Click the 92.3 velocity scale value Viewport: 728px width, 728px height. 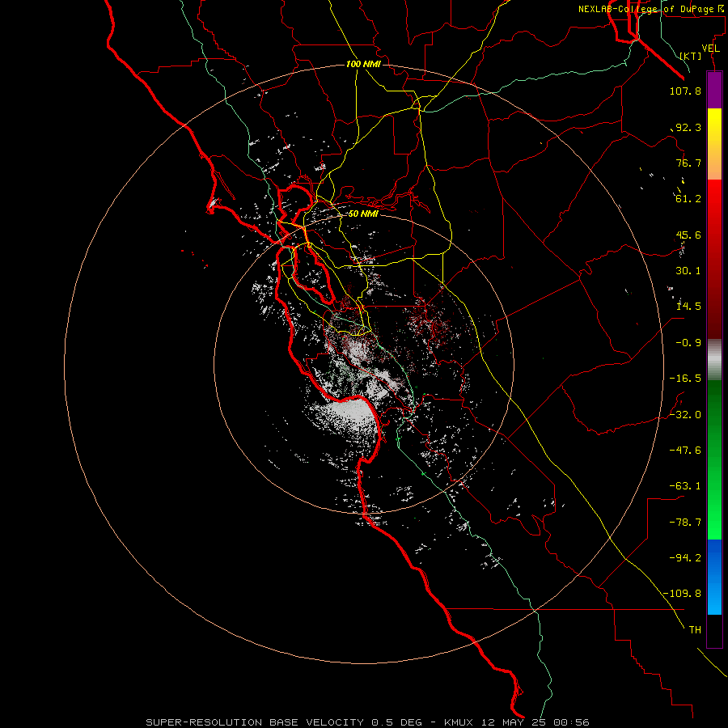688,127
